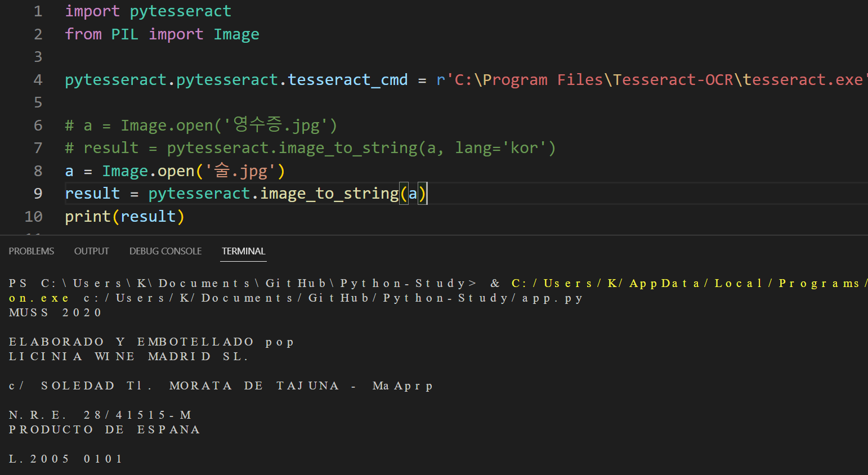Click the print(result) statement
This screenshot has width=868, height=475.
pyautogui.click(x=124, y=217)
